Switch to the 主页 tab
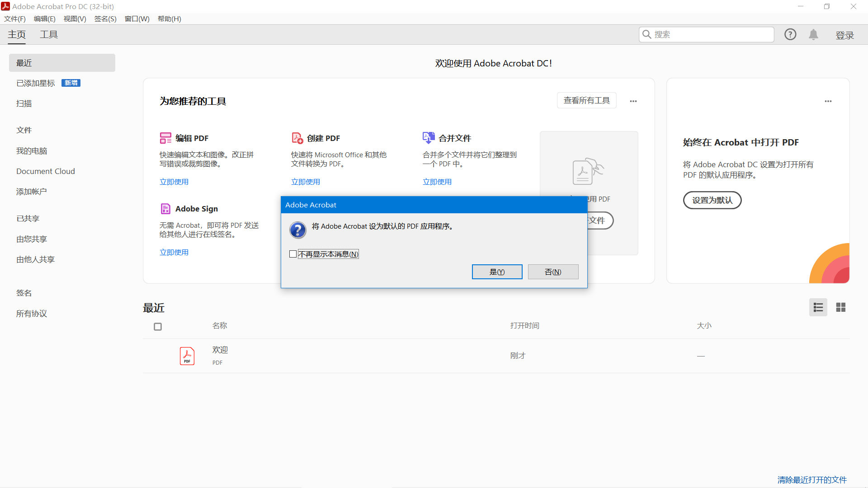Viewport: 868px width, 488px height. pos(17,34)
